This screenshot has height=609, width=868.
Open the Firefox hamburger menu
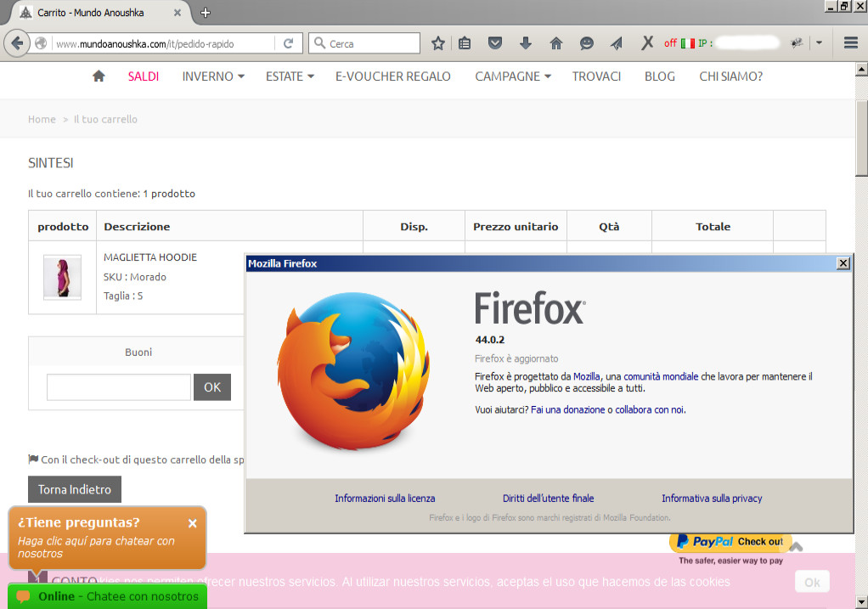[851, 42]
